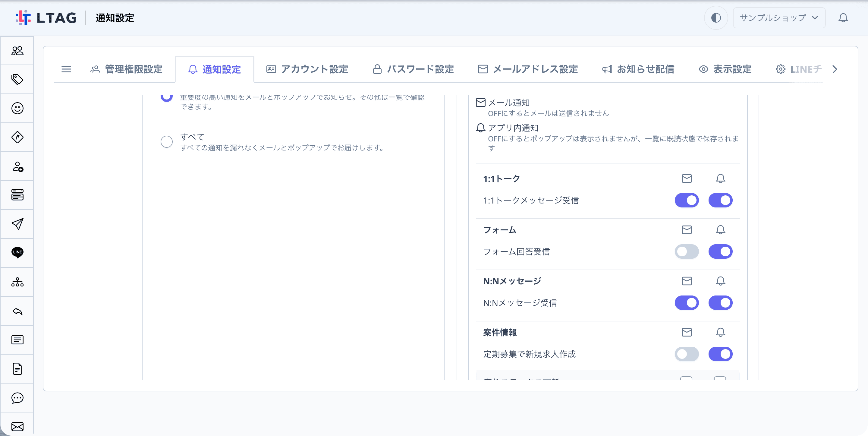
Task: Open the text list sidebar icon
Action: tap(17, 340)
